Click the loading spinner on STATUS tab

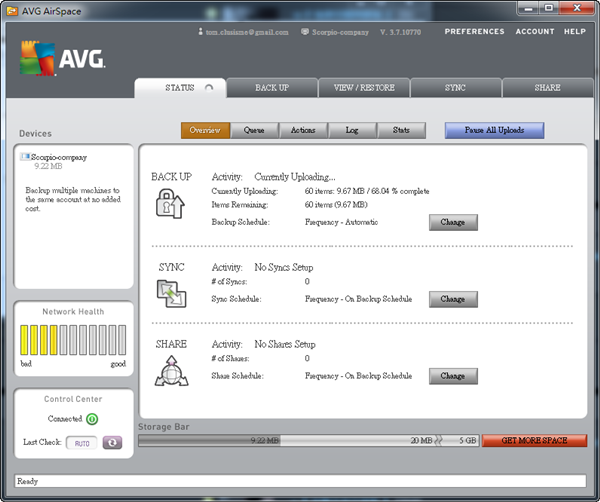pos(209,88)
